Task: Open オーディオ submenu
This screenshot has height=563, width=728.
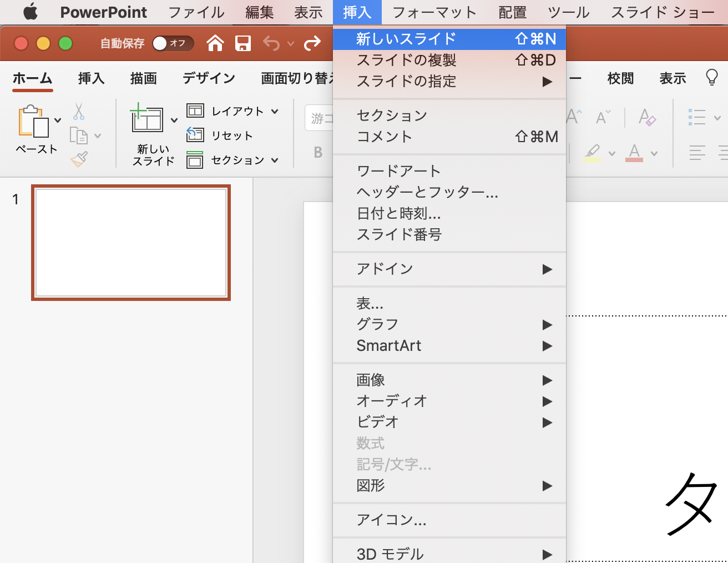Action: coord(449,401)
